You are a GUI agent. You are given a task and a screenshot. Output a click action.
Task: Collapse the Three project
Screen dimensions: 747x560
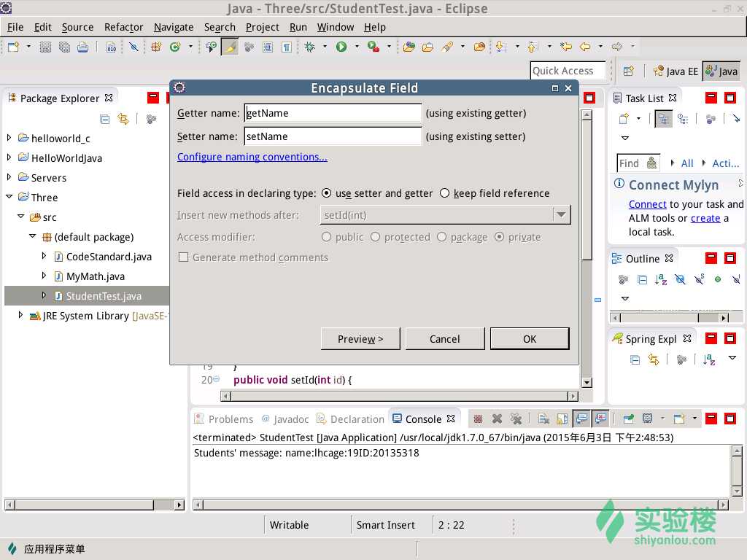[x=9, y=197]
